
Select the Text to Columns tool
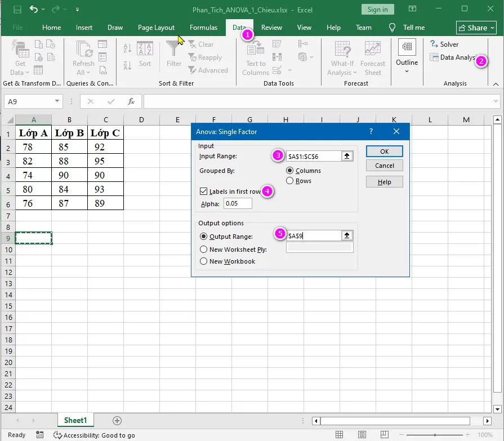pos(255,56)
